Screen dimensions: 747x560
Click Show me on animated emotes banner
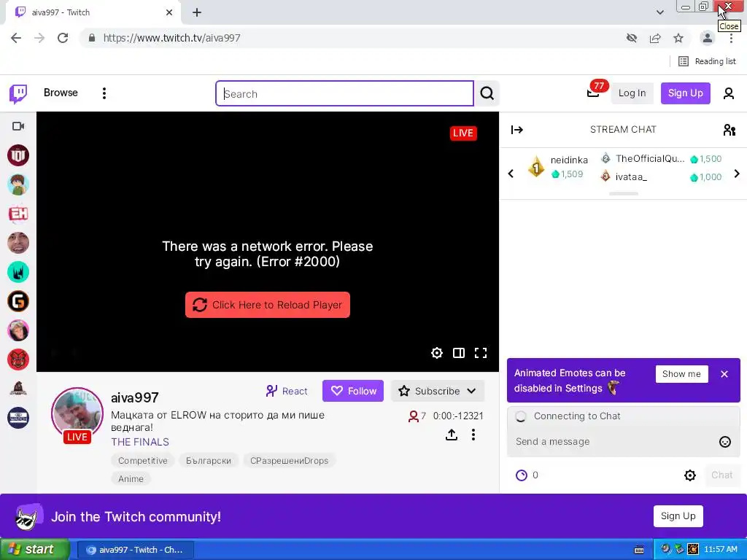(x=681, y=374)
